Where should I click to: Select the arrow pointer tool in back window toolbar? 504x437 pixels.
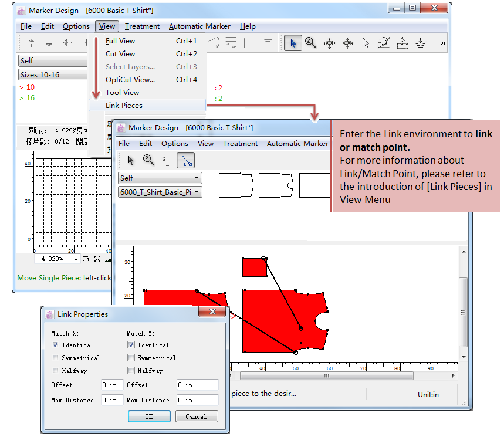pos(292,43)
